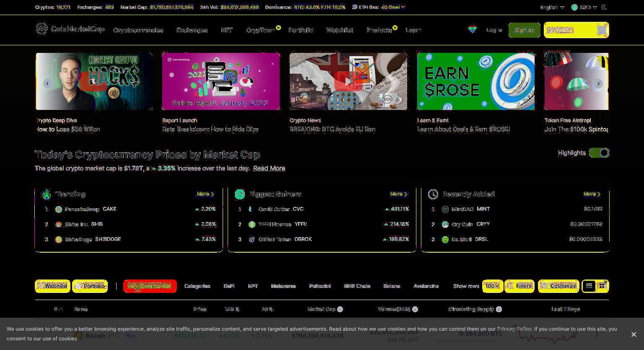Close the cookie consent banner

[634, 334]
